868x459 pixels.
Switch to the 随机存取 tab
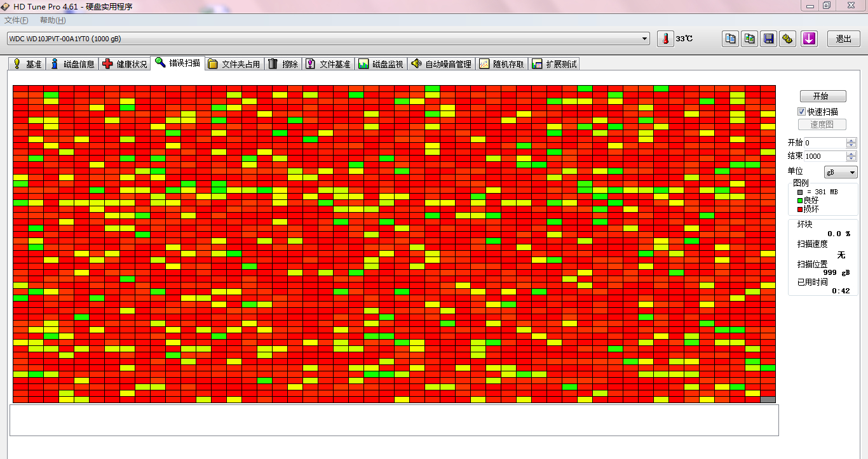501,64
